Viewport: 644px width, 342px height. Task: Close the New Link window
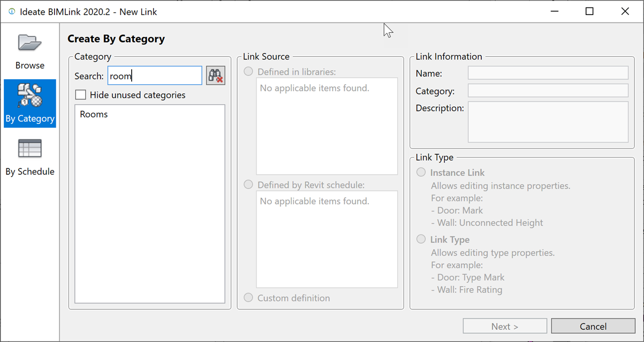(625, 11)
